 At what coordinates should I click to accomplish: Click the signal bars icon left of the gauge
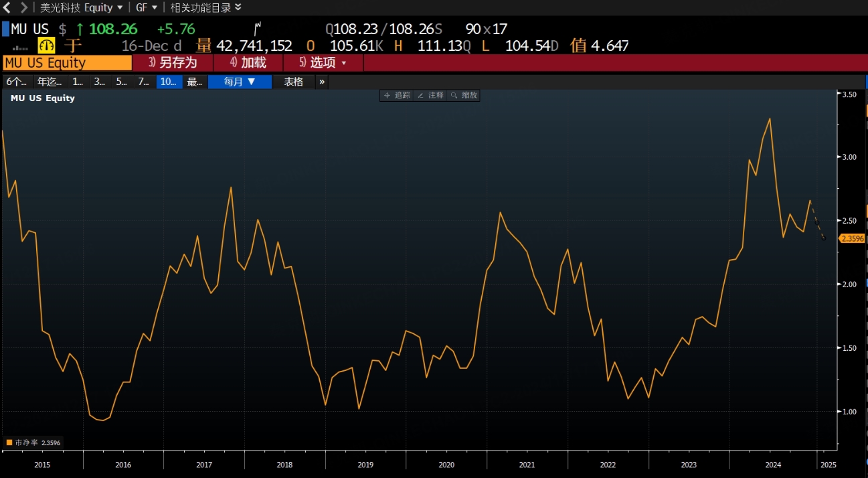[20, 48]
